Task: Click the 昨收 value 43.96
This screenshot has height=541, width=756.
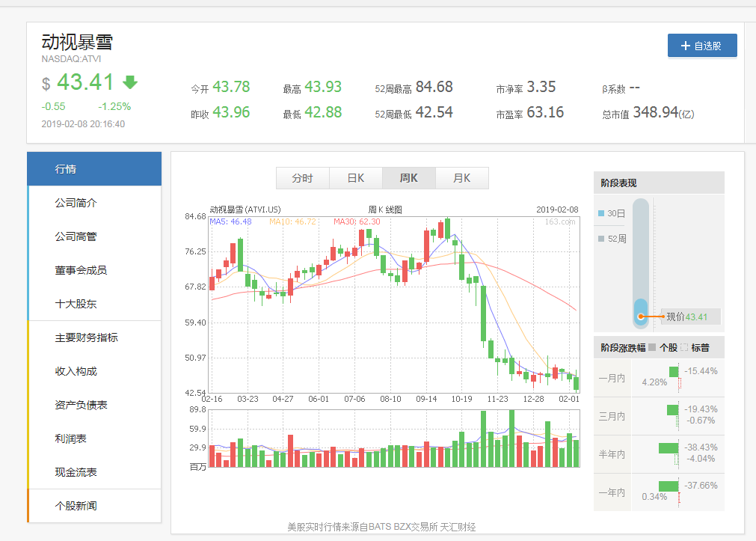Action: click(231, 112)
